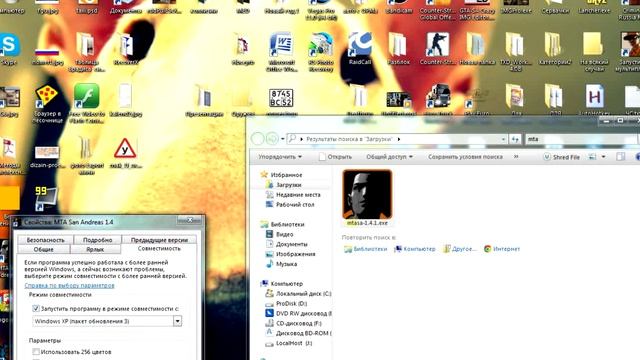Show more toolbar commands chevron
Screen dimensions: 640x360
[x=516, y=157]
